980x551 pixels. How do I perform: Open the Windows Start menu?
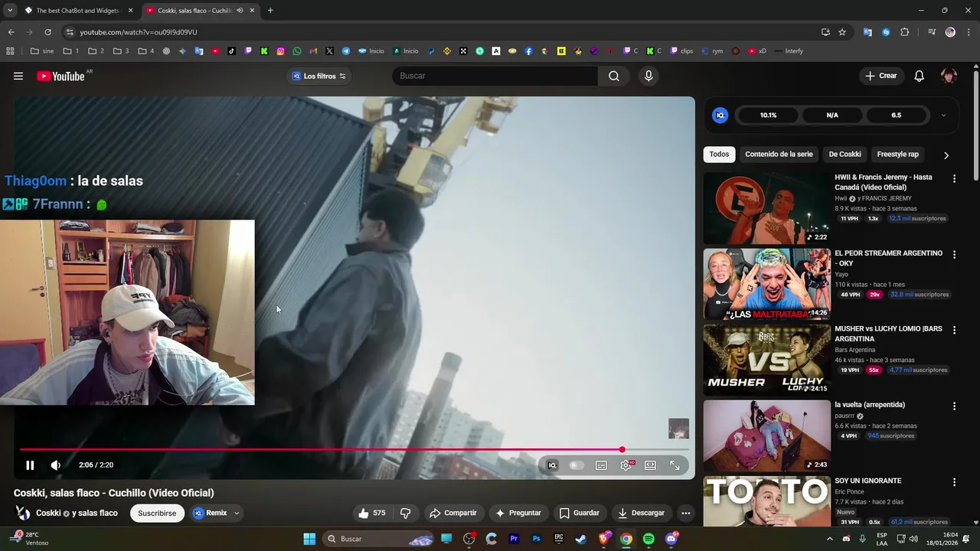(309, 539)
